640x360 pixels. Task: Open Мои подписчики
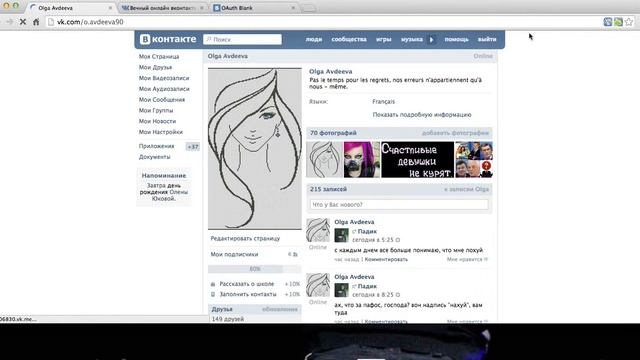[234, 254]
